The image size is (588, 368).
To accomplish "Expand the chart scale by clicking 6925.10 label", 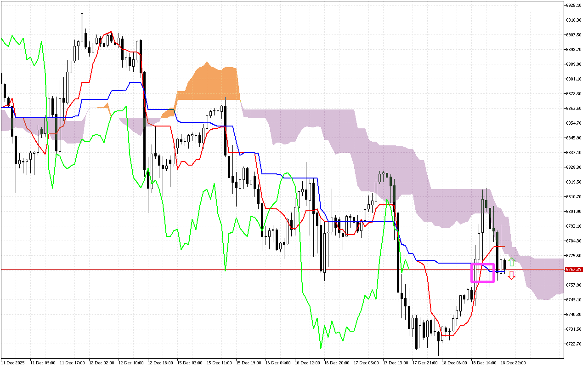I will (574, 6).
